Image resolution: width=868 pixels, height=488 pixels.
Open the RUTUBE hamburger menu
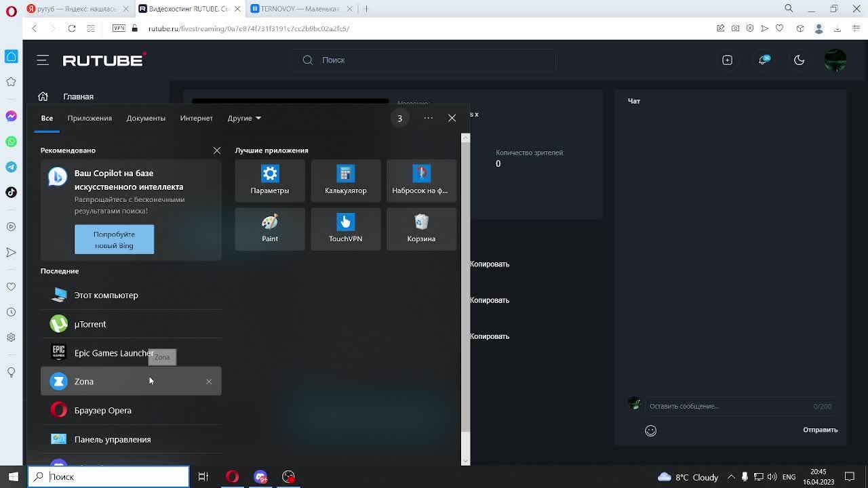click(x=43, y=60)
